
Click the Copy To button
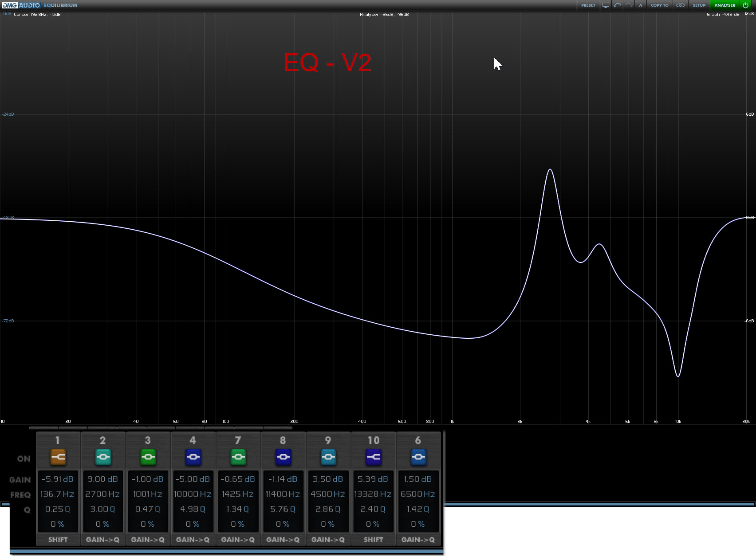tap(659, 5)
